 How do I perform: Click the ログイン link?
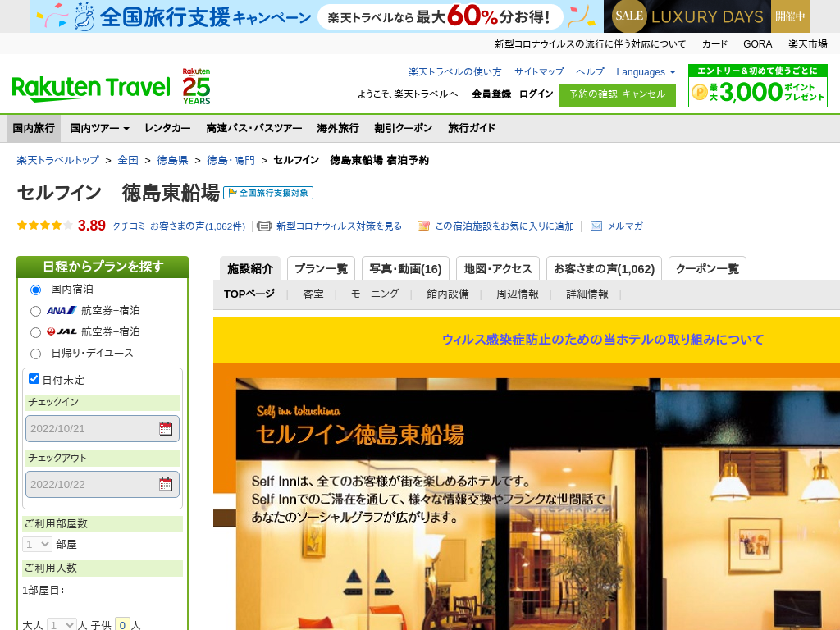(536, 94)
